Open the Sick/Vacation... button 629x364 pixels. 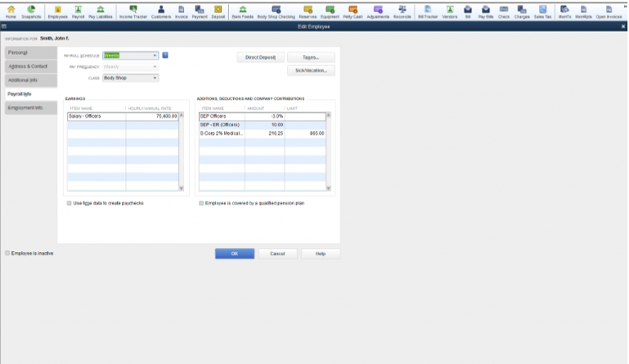(x=311, y=70)
